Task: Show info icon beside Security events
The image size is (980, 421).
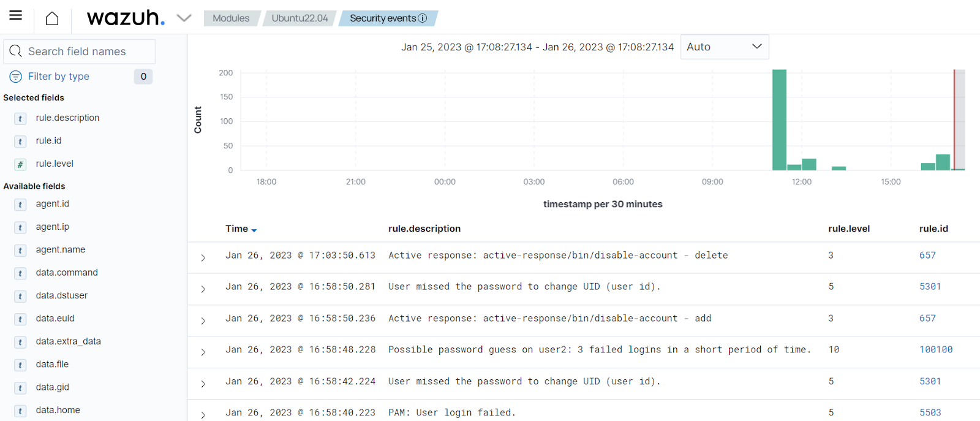Action: pyautogui.click(x=423, y=18)
